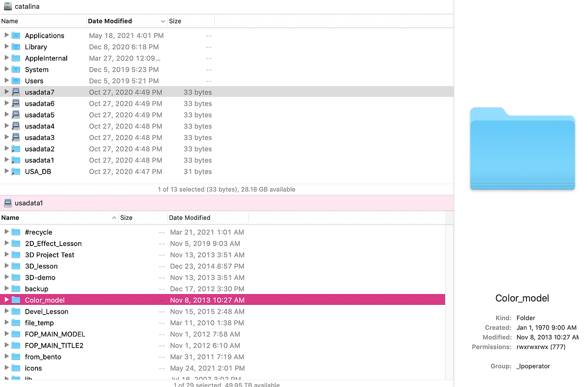Click the 'Users' folder name
Screen dimensions: 588x387
pos(34,81)
